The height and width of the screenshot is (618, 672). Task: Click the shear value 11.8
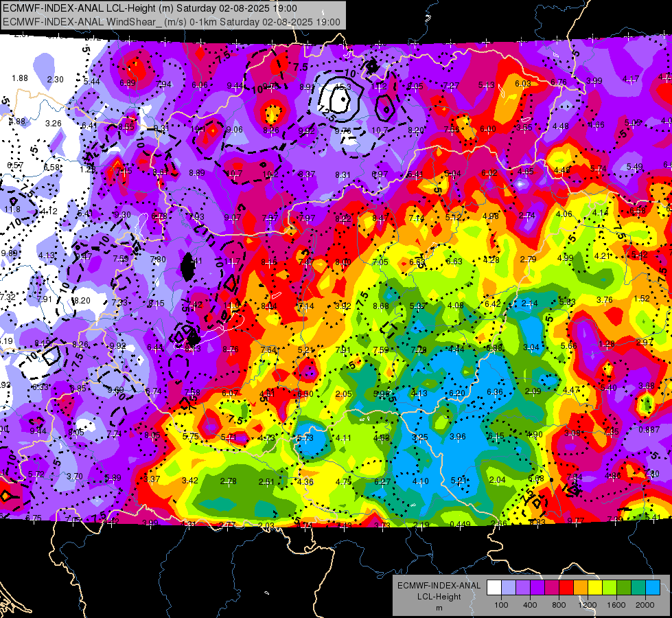click(x=12, y=209)
